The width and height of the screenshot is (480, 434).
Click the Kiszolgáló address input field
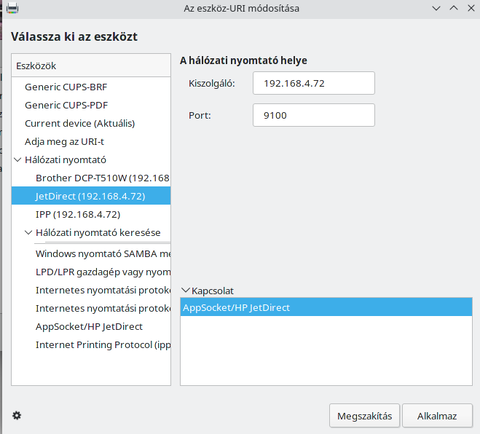coord(314,83)
